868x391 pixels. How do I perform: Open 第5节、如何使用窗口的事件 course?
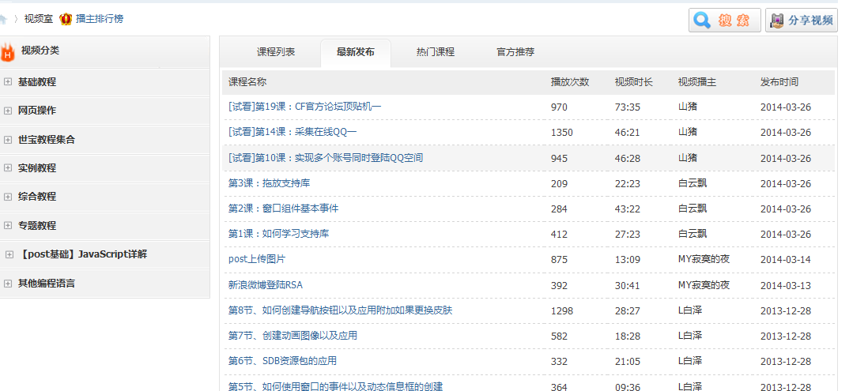click(x=335, y=386)
